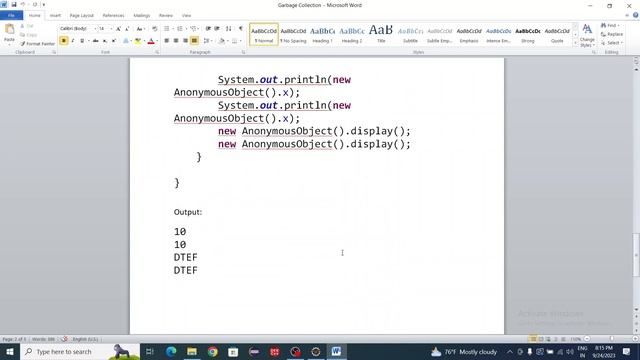Click Save icon in Quick Access Toolbar
The height and width of the screenshot is (360, 640).
tap(13, 4)
